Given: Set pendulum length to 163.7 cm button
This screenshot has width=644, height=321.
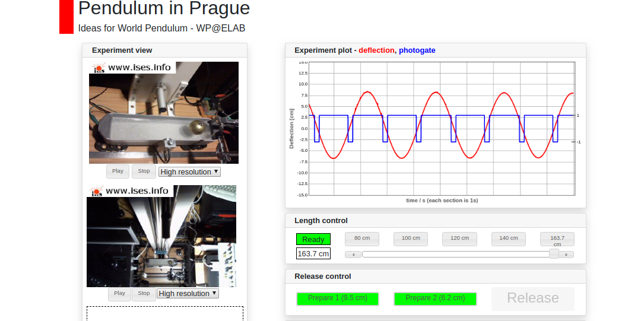Looking at the screenshot, I should coord(557,239).
